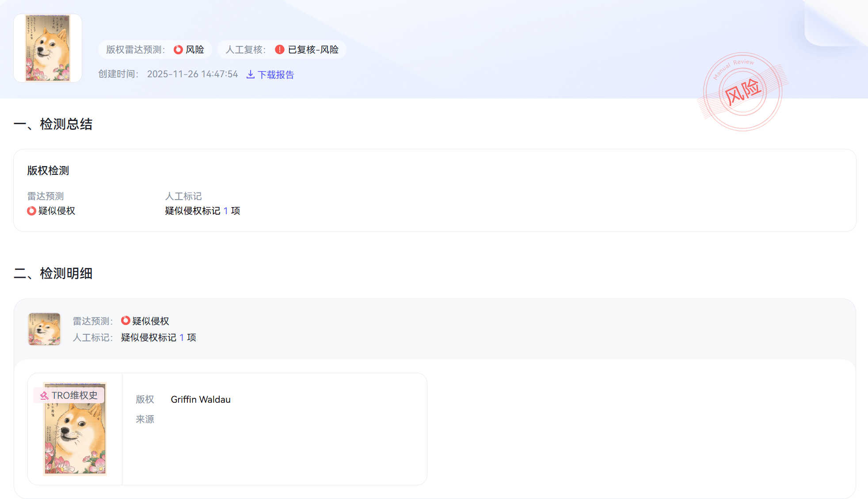Click copyright owner Griffin Waldau
The height and width of the screenshot is (499, 868).
(201, 400)
